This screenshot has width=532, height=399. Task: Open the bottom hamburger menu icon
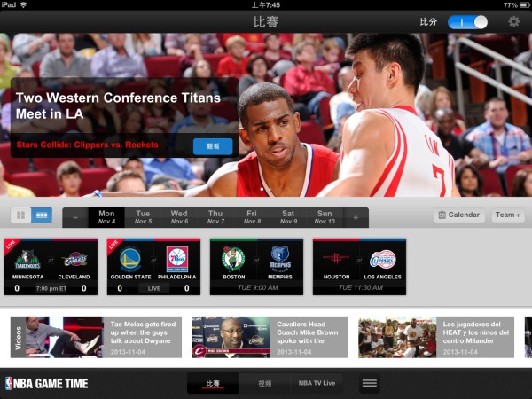(x=369, y=383)
